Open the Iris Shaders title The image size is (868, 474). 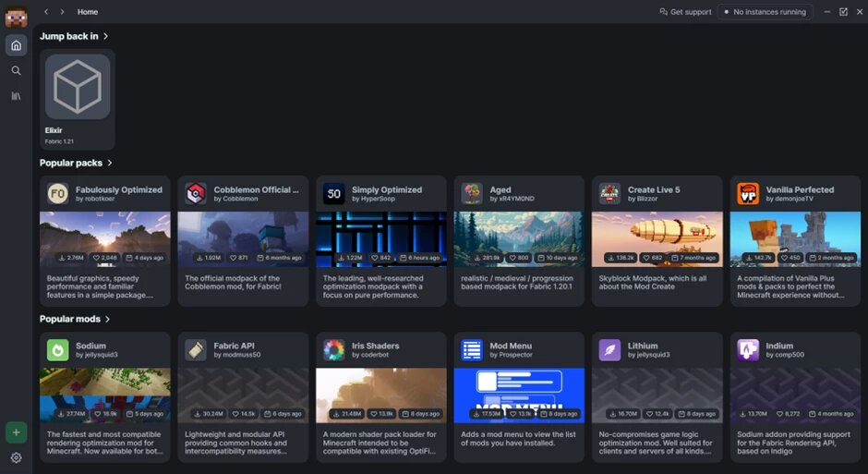(x=375, y=346)
